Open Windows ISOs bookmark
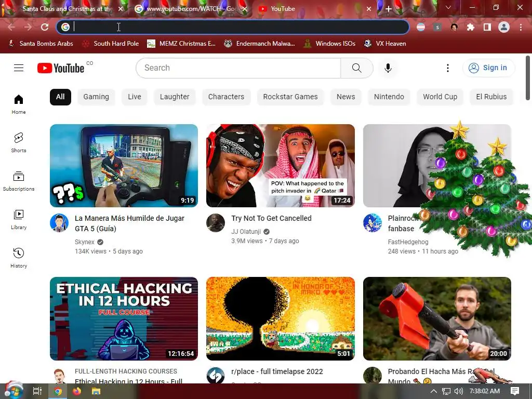Screen dimensions: 532x399 click(329, 44)
